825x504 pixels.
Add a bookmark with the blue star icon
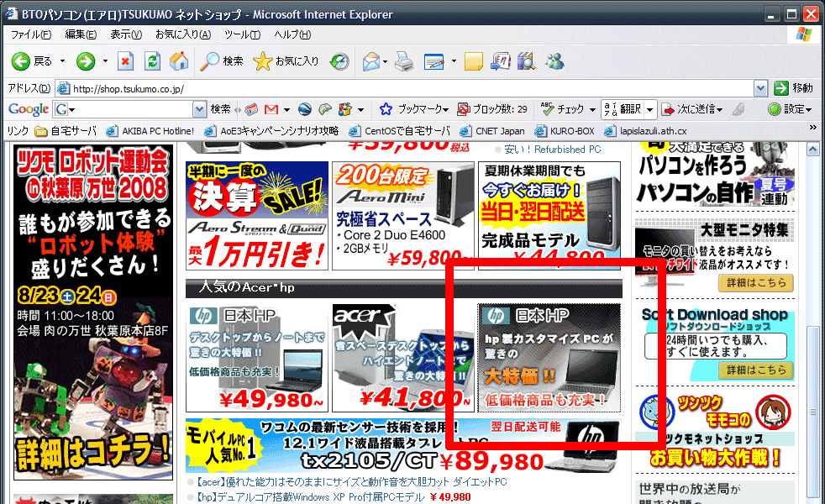(386, 109)
